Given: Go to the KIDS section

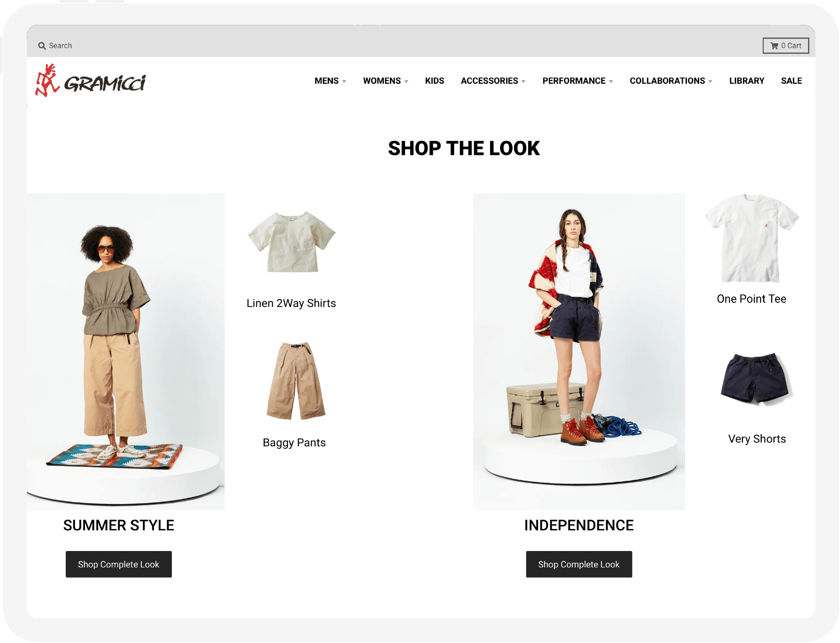Looking at the screenshot, I should pyautogui.click(x=434, y=81).
